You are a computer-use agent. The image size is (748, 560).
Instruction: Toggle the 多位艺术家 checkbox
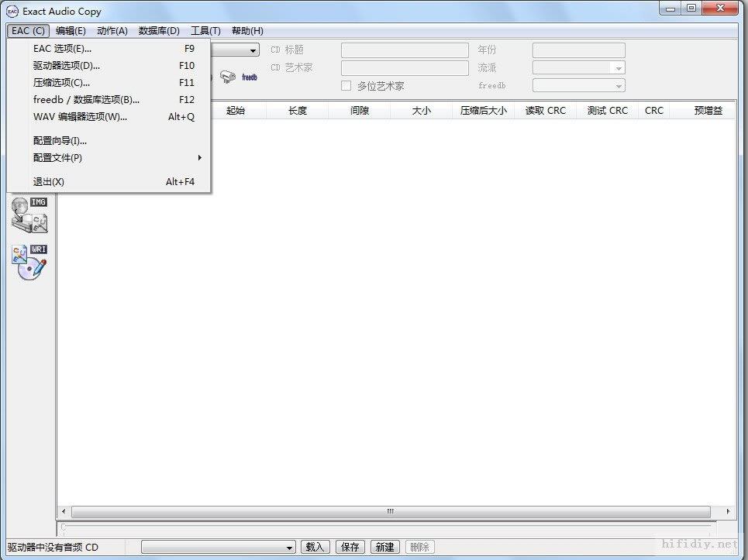[x=346, y=86]
